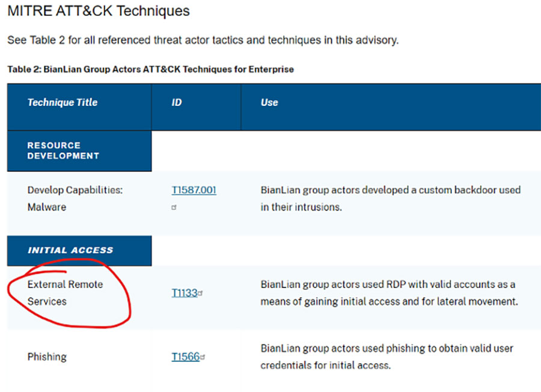
Task: Select the Initial Access section header
Action: pos(79,251)
